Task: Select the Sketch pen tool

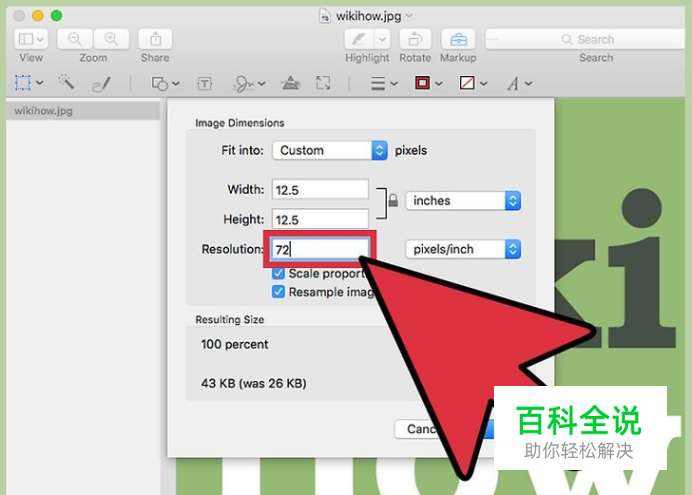Action: [x=101, y=83]
